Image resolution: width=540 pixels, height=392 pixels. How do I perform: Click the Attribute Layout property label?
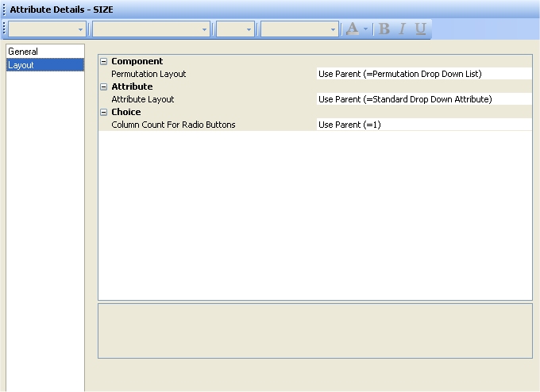142,99
